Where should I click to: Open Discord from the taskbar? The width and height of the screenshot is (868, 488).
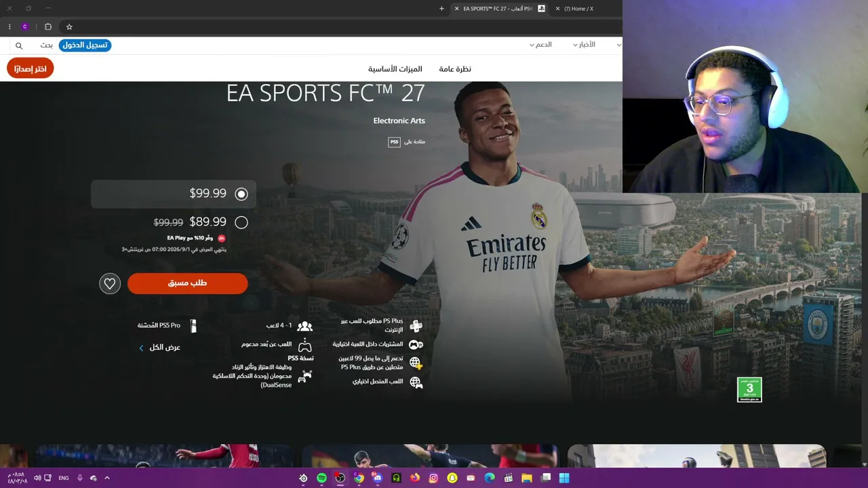(x=378, y=478)
